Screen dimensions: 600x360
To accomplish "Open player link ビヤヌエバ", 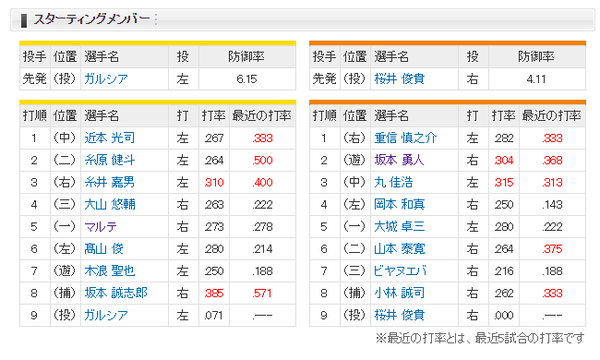I will click(400, 271).
